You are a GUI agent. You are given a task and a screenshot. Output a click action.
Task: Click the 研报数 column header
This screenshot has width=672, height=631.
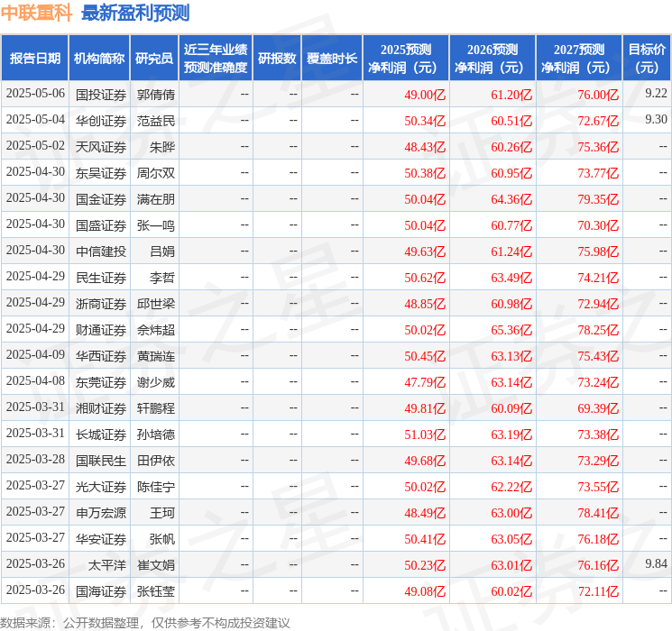[277, 59]
